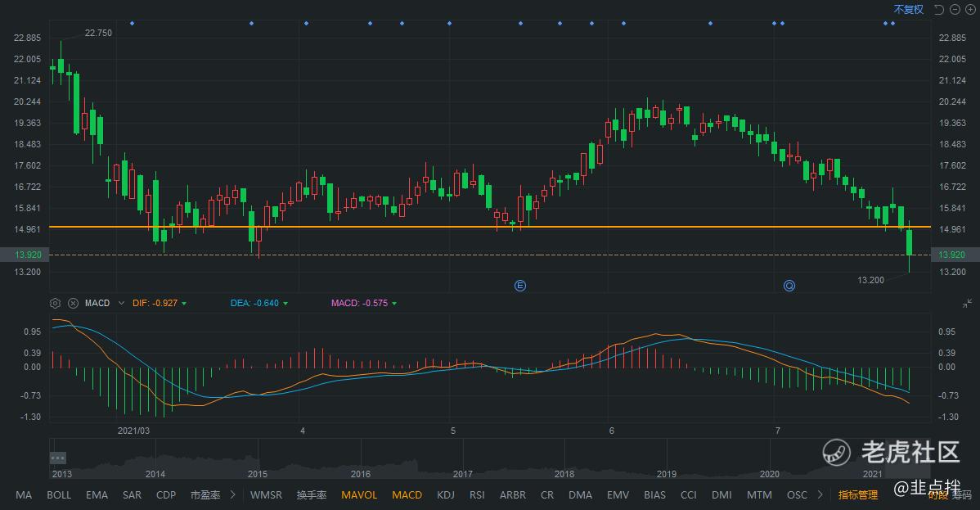Click the 22.750 high price label
This screenshot has width=980, height=510.
click(x=98, y=34)
